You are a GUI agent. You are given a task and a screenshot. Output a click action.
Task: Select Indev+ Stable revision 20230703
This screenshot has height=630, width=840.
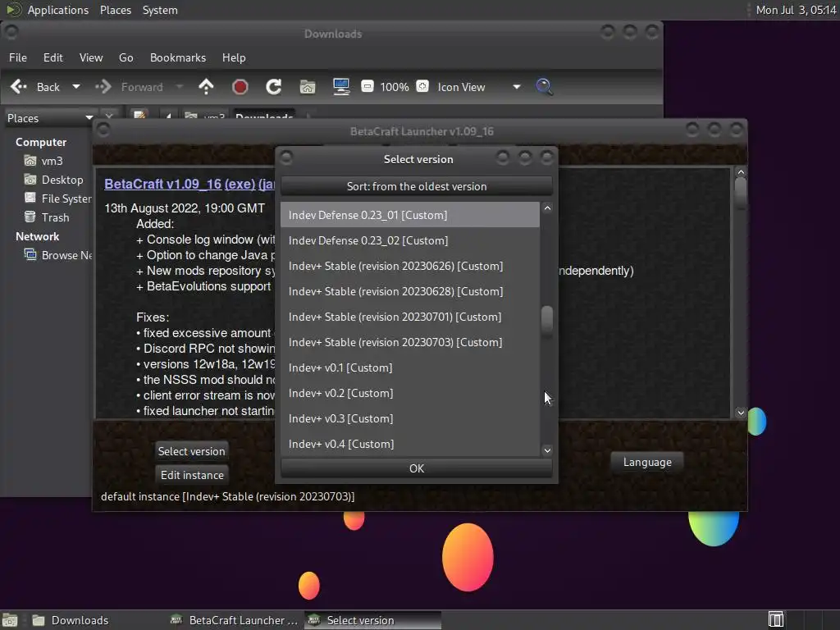pos(410,342)
